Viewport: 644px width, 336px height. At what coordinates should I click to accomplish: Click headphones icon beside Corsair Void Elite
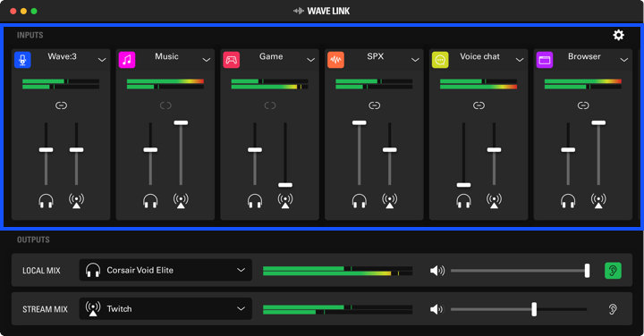click(93, 271)
